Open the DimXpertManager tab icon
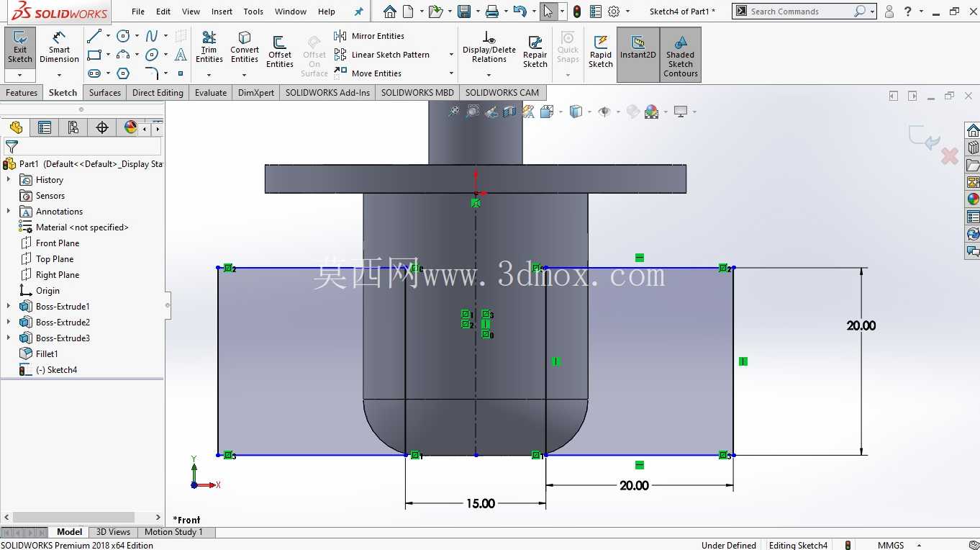The image size is (980, 550). click(102, 127)
